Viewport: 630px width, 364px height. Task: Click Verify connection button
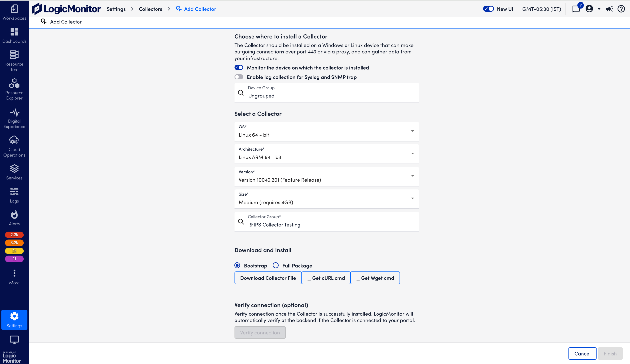(x=260, y=332)
